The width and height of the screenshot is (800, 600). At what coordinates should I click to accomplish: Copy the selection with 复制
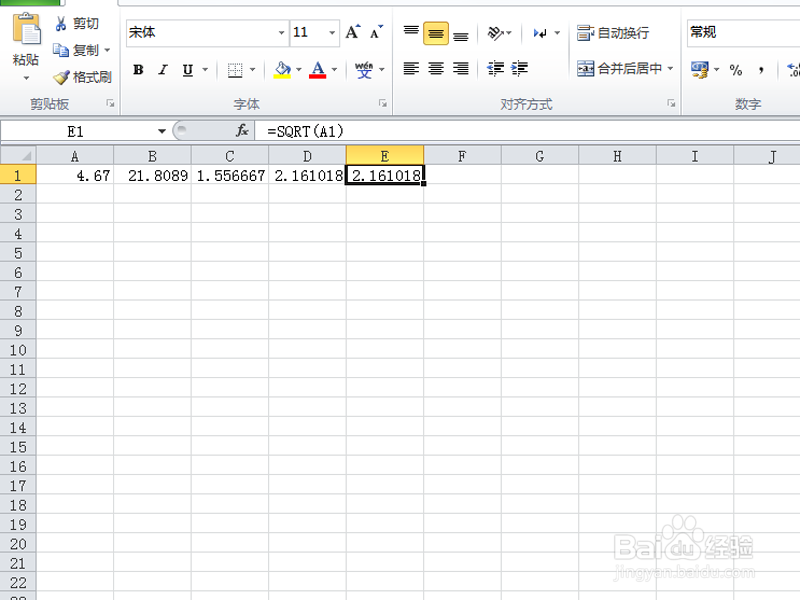[76, 50]
